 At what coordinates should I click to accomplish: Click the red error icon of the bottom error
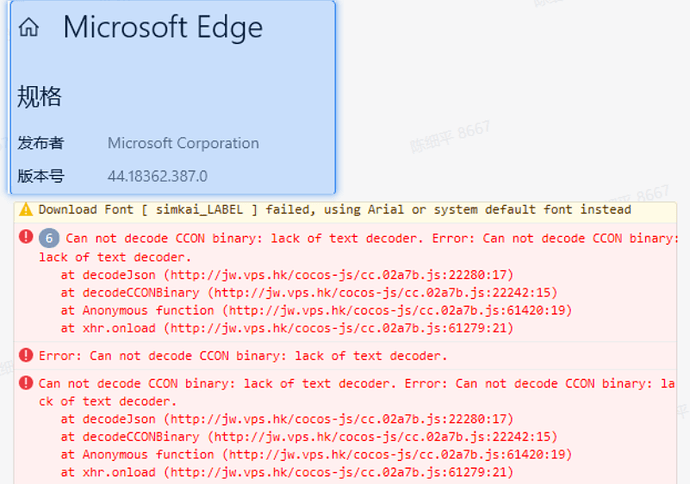pos(26,382)
